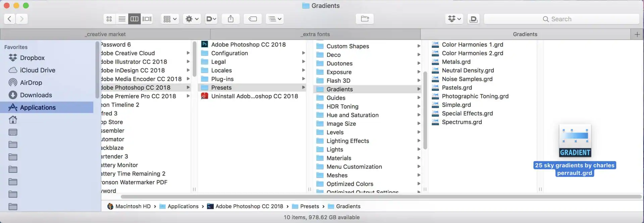644x223 pixels.
Task: Click the 25 sky gradients file thumbnail
Action: (575, 141)
